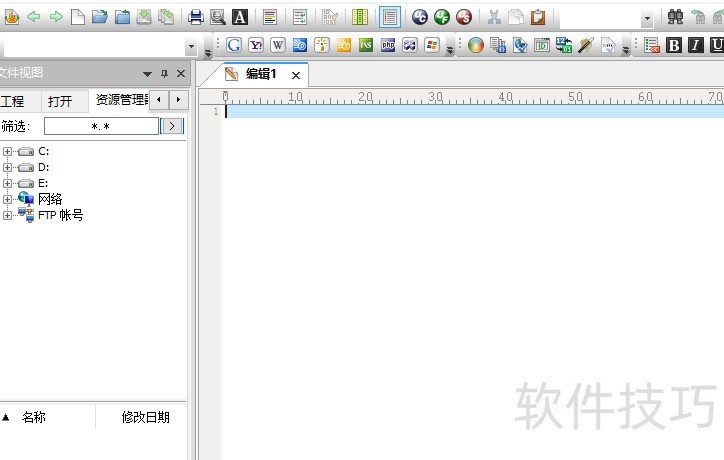
Task: Apply Underline formatting button
Action: (717, 45)
